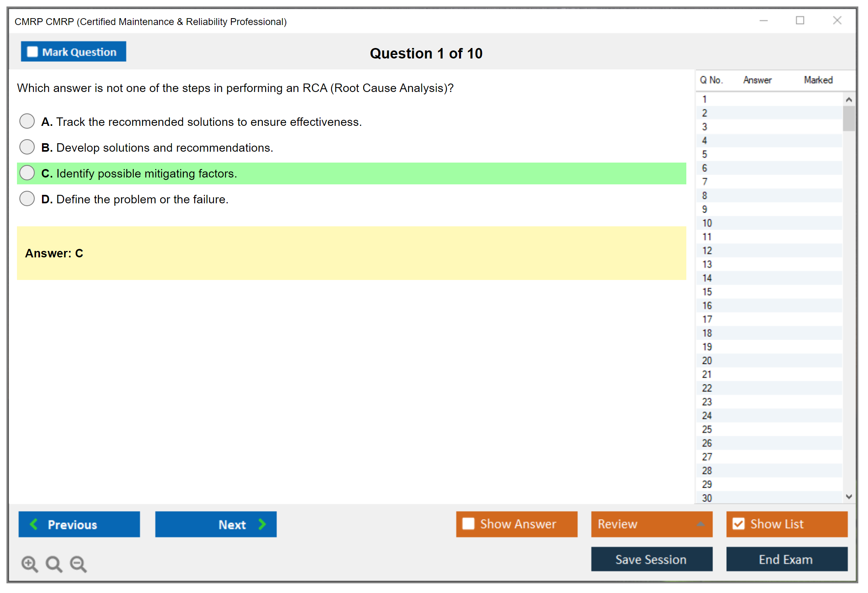Tick the Mark Question checkbox
Image resolution: width=868 pixels, height=593 pixels.
point(32,52)
